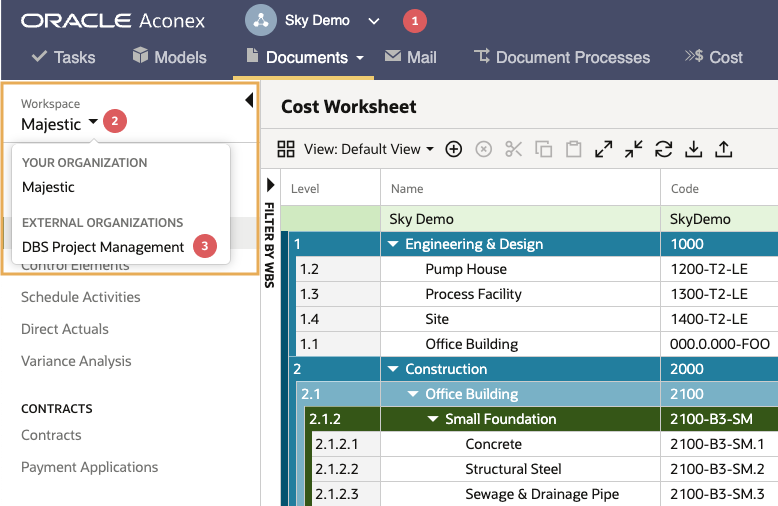
Task: Click the copy icon in worksheet toolbar
Action: 543,149
